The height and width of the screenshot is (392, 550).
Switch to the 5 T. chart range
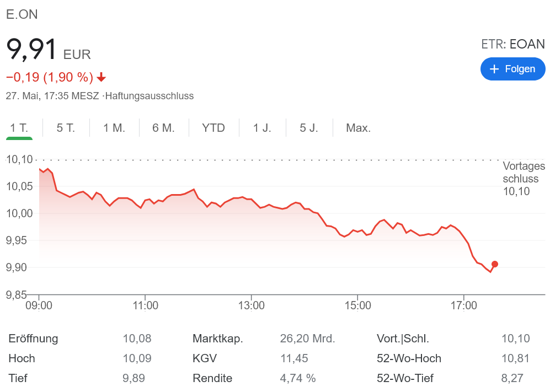pyautogui.click(x=66, y=128)
